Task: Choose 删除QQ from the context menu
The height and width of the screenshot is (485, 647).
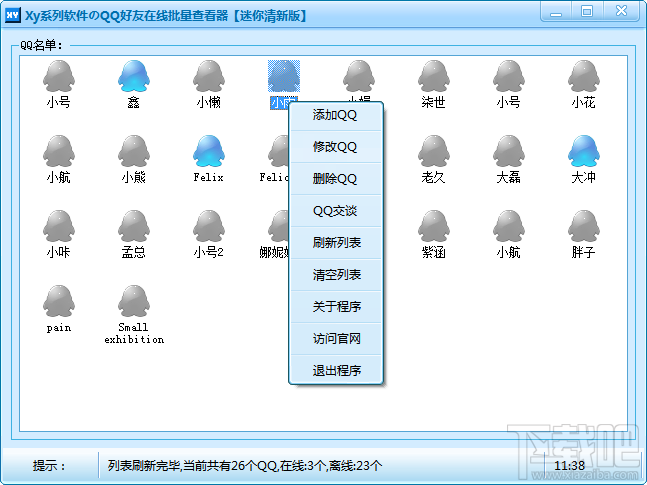Action: (336, 179)
